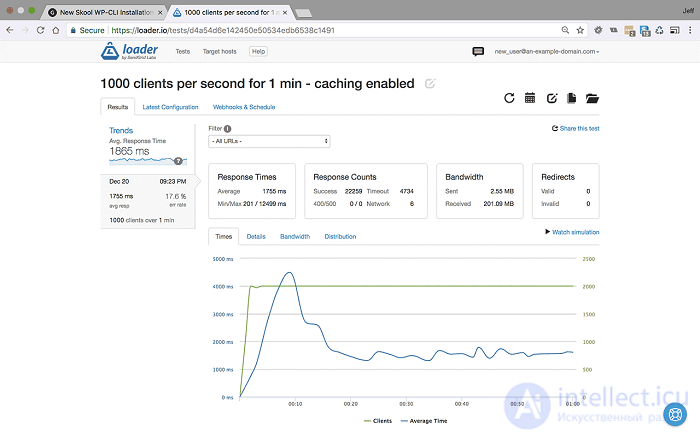Close the 1000 clients per second tab

click(285, 12)
